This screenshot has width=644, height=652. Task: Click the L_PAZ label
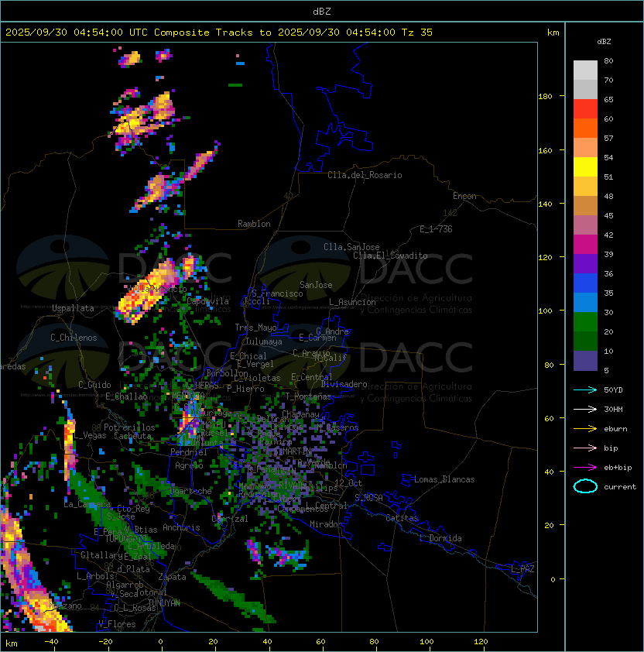click(522, 569)
